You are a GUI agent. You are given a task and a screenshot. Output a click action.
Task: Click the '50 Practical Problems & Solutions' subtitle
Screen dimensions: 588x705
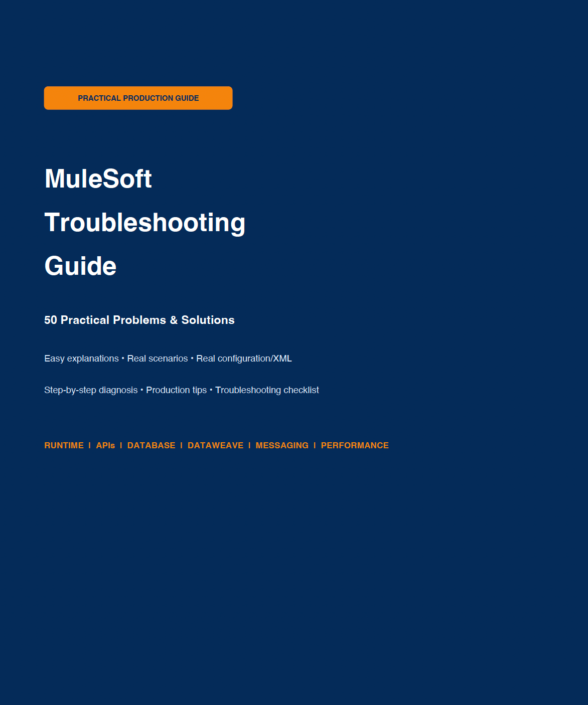point(139,320)
